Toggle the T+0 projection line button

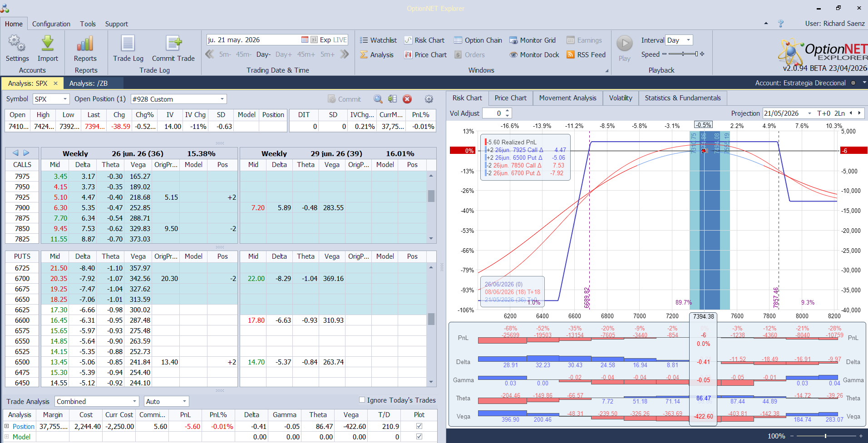(824, 113)
